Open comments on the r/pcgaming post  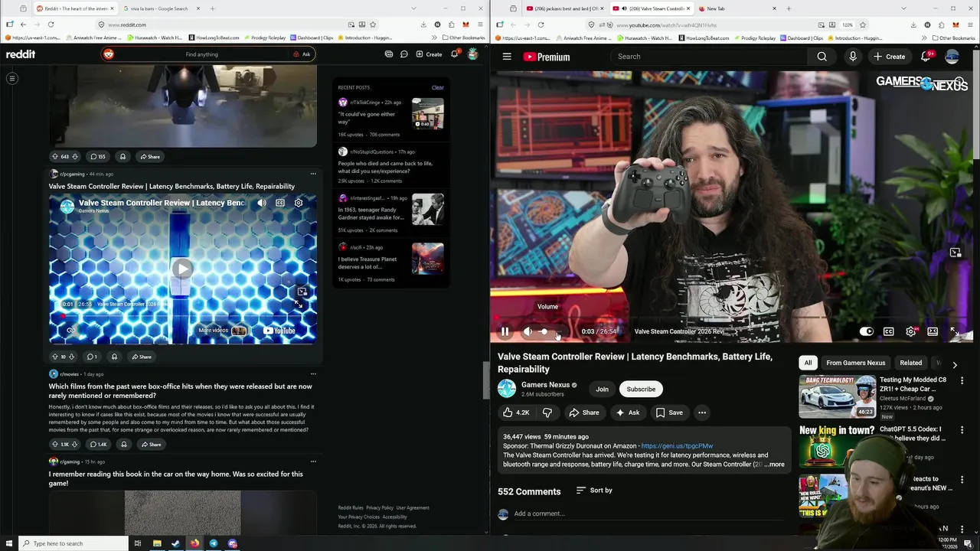92,357
